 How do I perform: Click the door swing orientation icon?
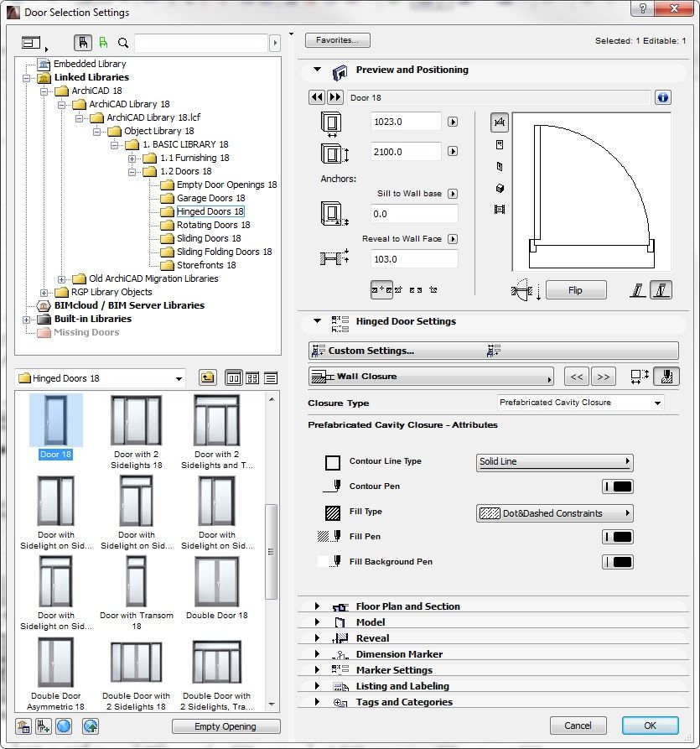(x=526, y=290)
